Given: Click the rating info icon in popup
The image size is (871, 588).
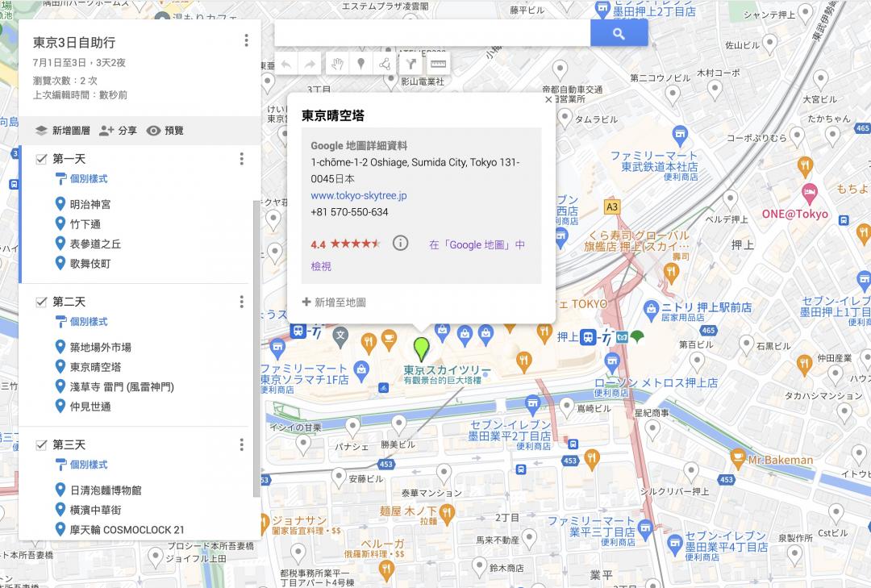Looking at the screenshot, I should [x=400, y=244].
